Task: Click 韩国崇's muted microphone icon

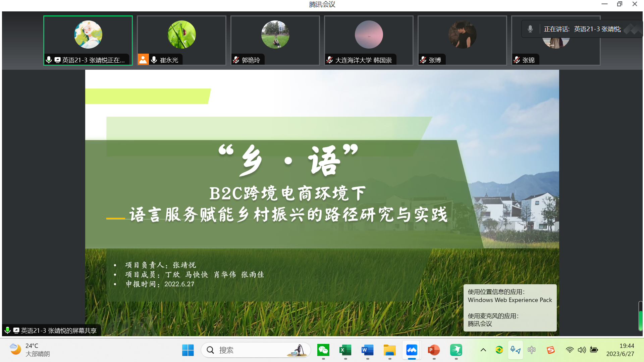Action: (330, 60)
